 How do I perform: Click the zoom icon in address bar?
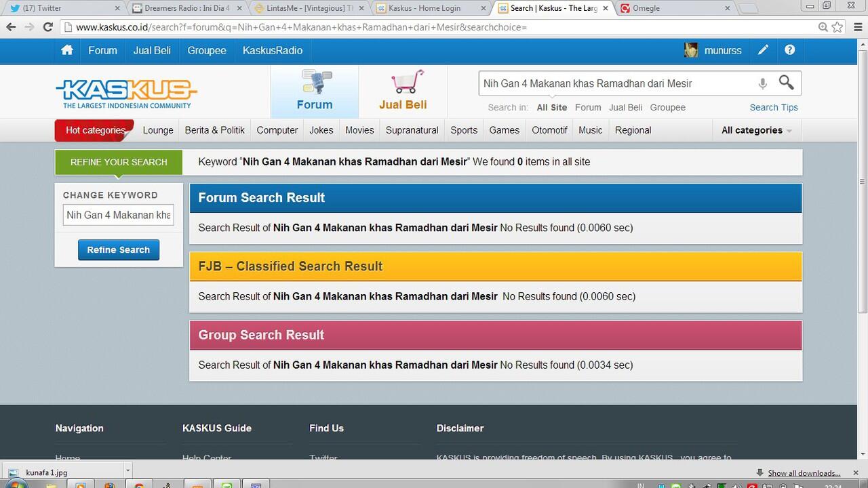pyautogui.click(x=823, y=27)
